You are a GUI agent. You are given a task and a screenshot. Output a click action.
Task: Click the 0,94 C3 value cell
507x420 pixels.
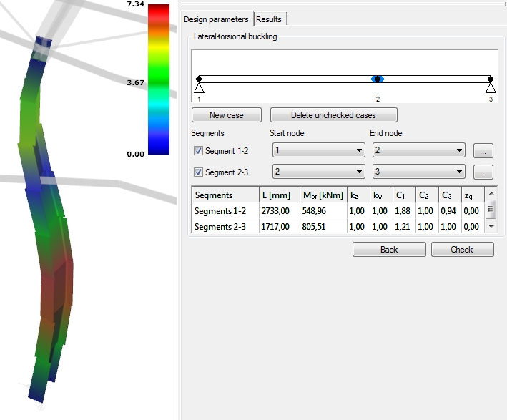point(450,211)
